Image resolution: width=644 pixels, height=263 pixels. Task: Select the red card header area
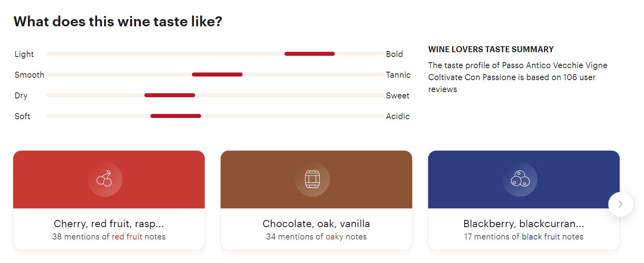coord(109,179)
